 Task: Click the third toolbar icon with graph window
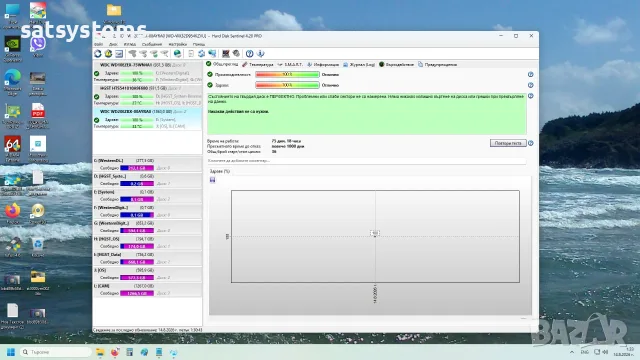tap(119, 53)
